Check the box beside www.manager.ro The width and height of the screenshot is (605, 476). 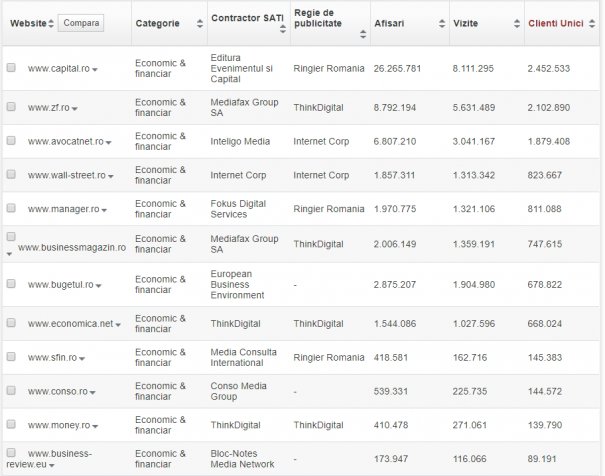point(11,209)
